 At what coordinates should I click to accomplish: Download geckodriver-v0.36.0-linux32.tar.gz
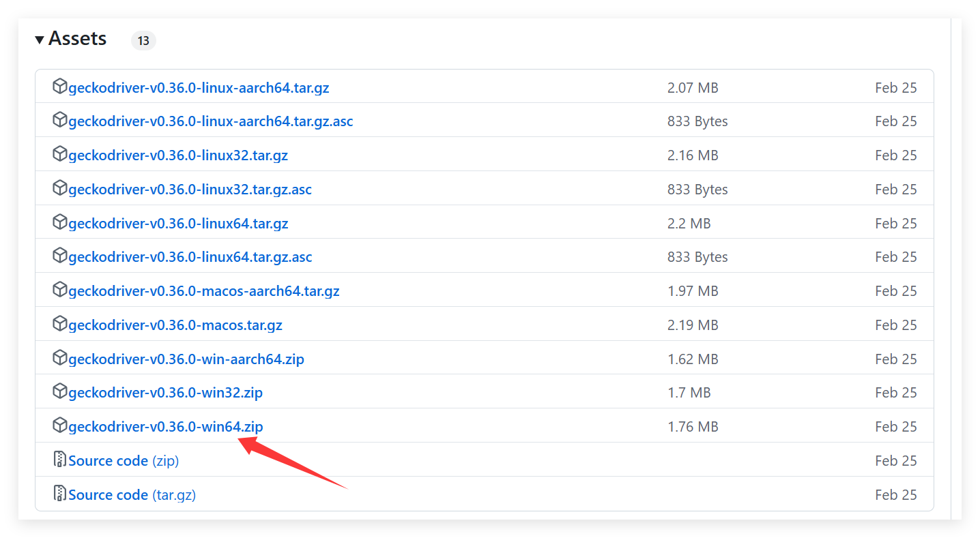pos(178,155)
